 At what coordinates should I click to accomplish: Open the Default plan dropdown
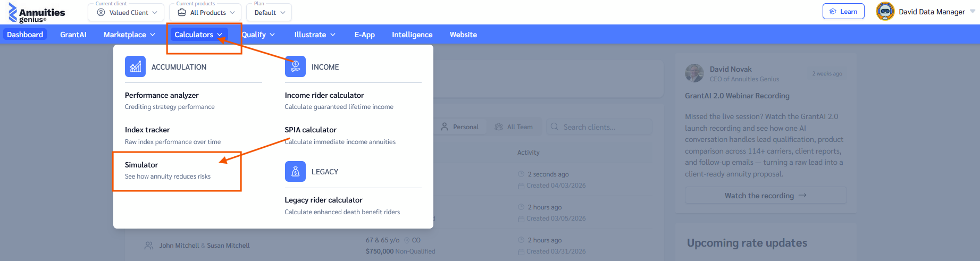[269, 12]
